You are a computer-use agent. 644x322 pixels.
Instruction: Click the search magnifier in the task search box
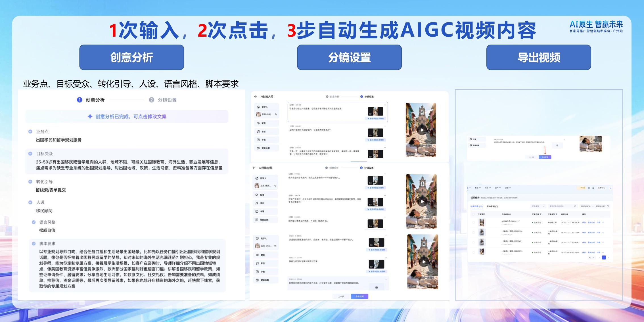click(x=575, y=206)
